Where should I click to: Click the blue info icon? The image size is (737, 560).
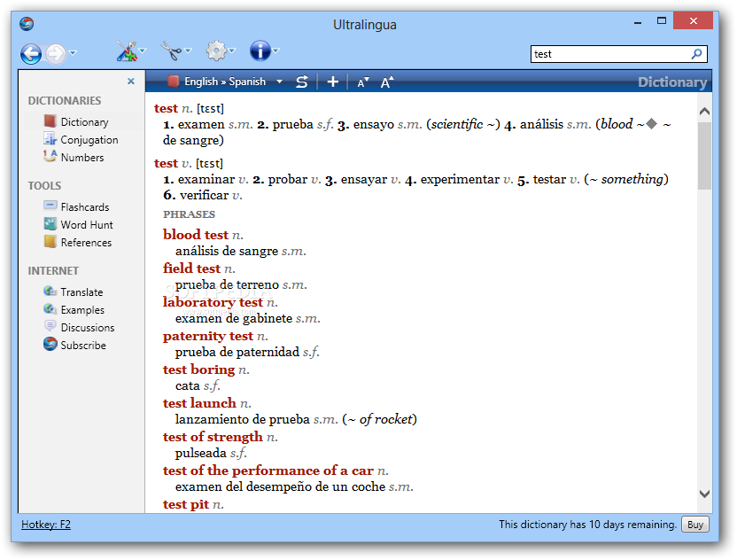click(x=260, y=51)
